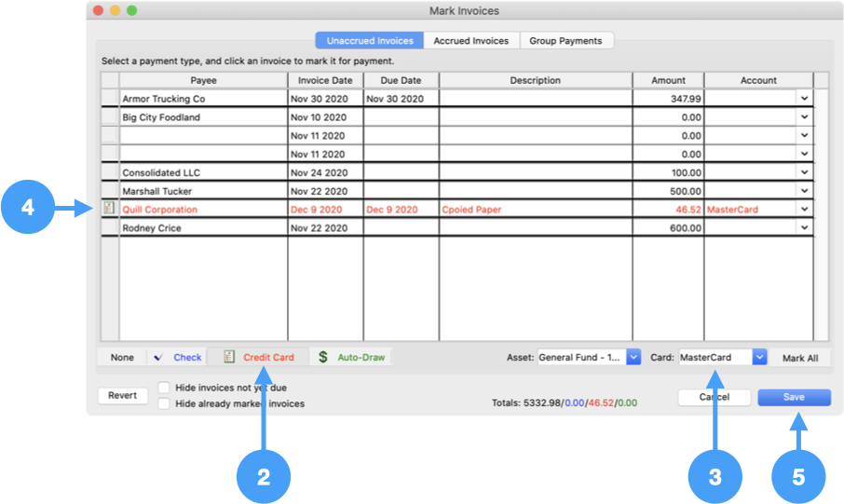Select the Check payment type

(177, 358)
